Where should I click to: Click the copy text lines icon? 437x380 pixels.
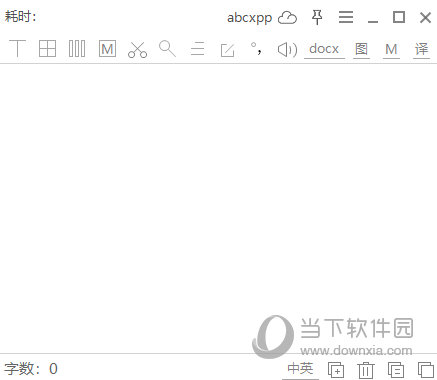click(x=396, y=370)
